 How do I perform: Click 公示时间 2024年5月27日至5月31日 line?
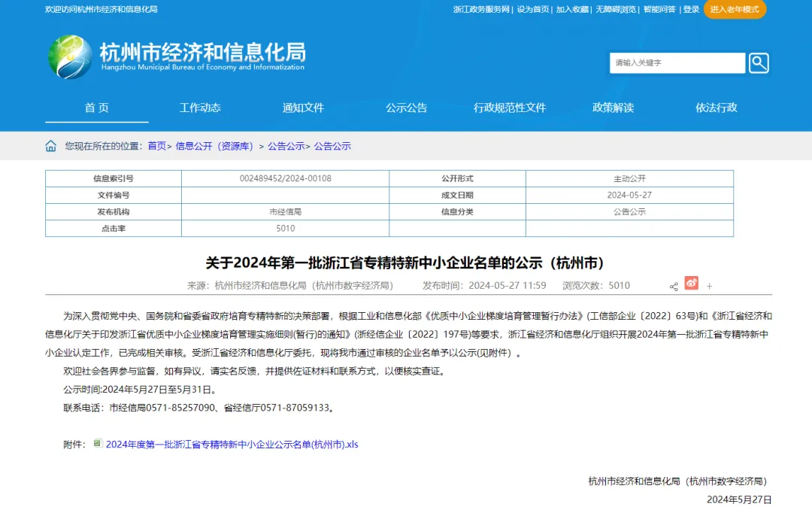click(141, 390)
